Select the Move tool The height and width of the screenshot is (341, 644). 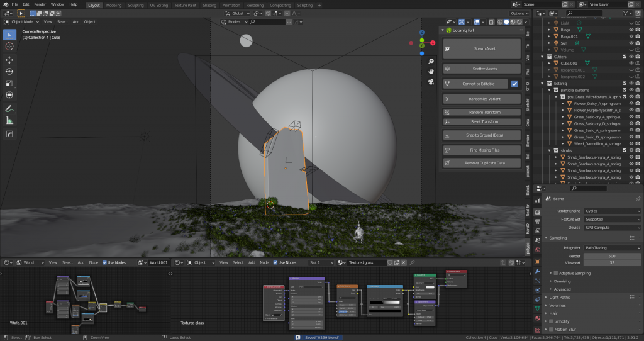click(x=9, y=60)
